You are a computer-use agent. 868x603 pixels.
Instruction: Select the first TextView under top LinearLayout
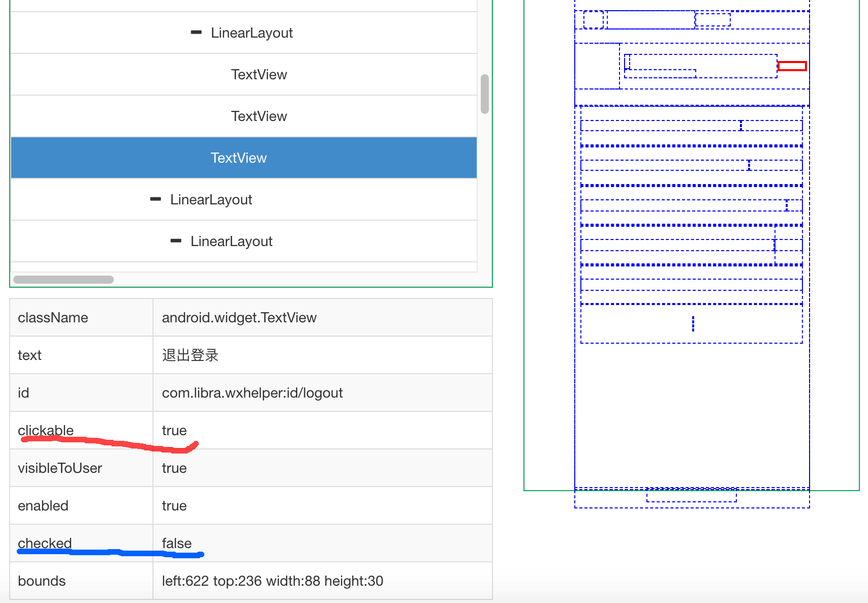pos(259,74)
